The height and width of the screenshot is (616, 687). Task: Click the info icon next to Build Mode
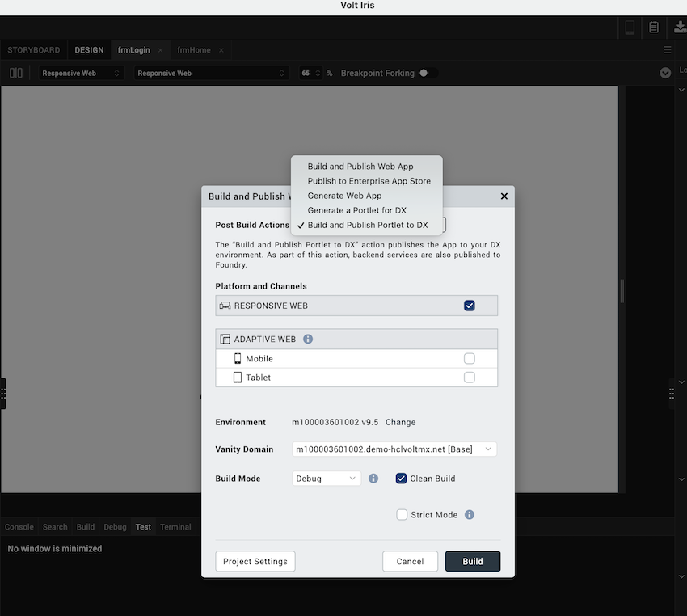click(x=373, y=478)
